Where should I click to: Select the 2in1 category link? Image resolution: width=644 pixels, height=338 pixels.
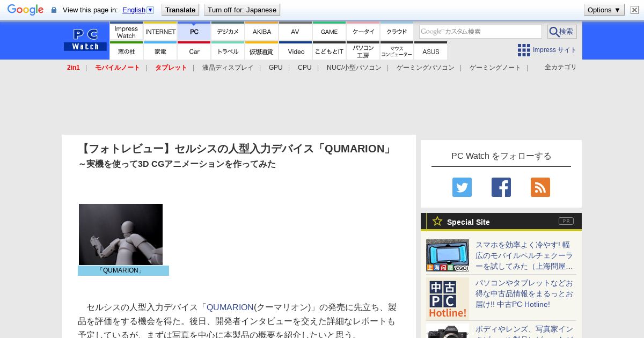click(x=74, y=68)
